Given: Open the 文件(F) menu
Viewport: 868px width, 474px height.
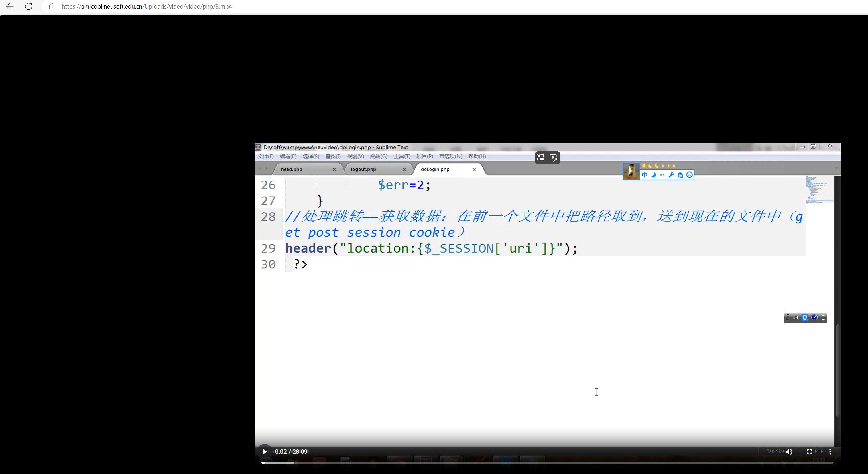Looking at the screenshot, I should 265,156.
